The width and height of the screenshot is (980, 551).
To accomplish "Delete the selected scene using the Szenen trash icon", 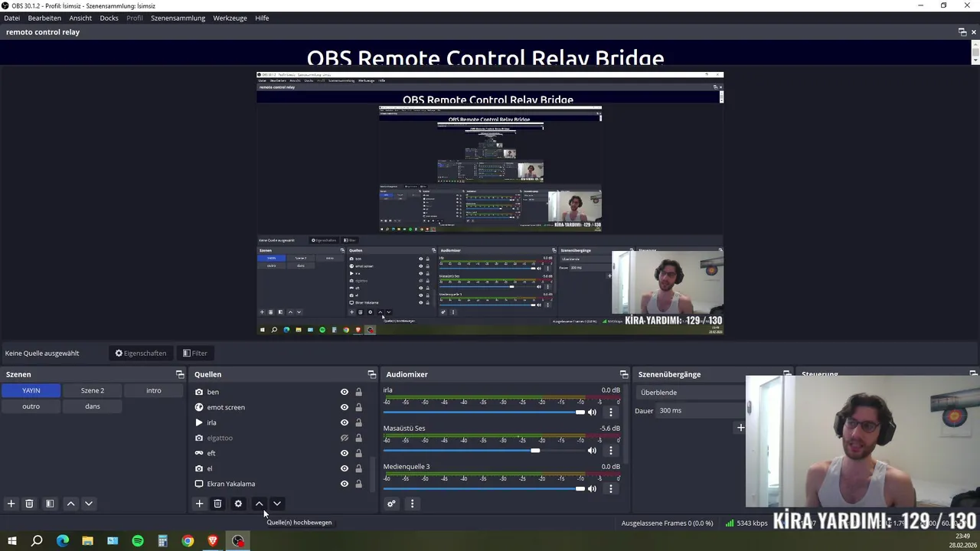I will click(29, 504).
